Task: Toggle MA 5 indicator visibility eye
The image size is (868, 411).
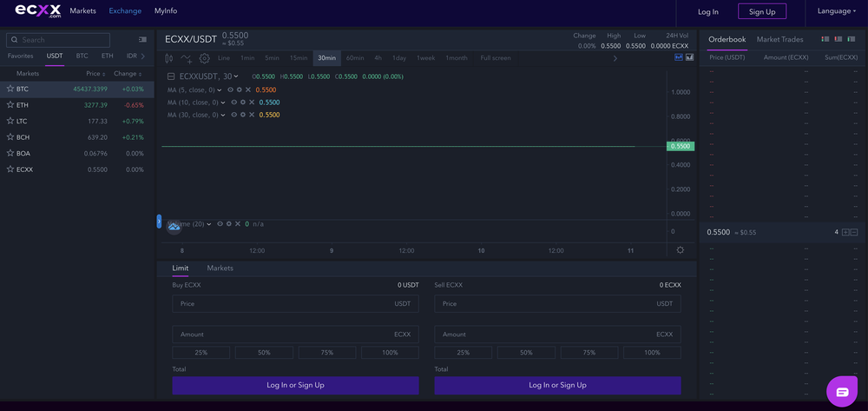Action: coord(230,89)
